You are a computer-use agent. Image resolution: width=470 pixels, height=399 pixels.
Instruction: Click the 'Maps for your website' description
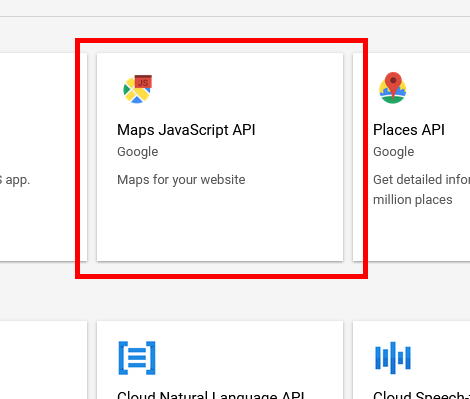pos(181,180)
